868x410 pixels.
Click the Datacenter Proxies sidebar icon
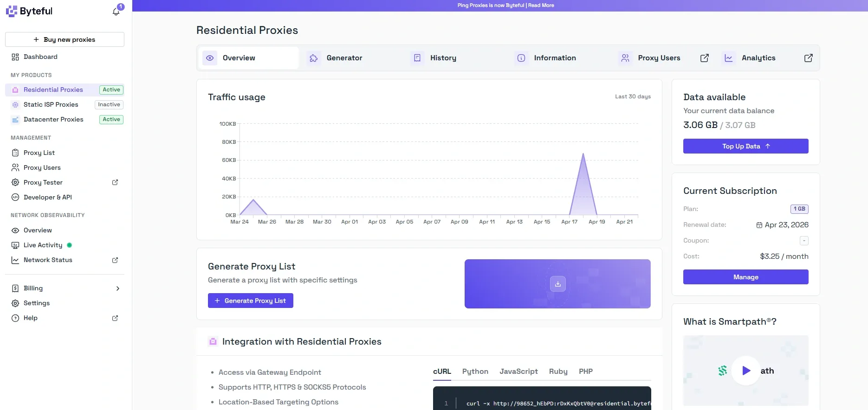click(15, 120)
